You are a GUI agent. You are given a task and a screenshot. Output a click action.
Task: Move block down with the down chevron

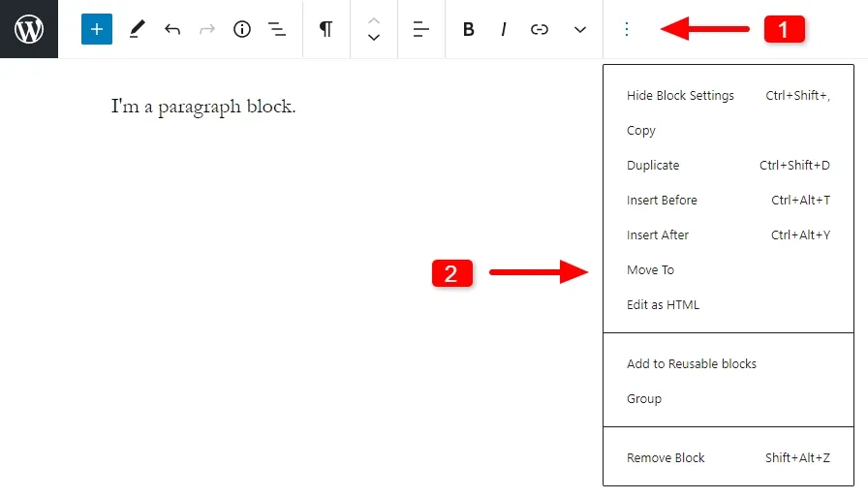tap(374, 39)
